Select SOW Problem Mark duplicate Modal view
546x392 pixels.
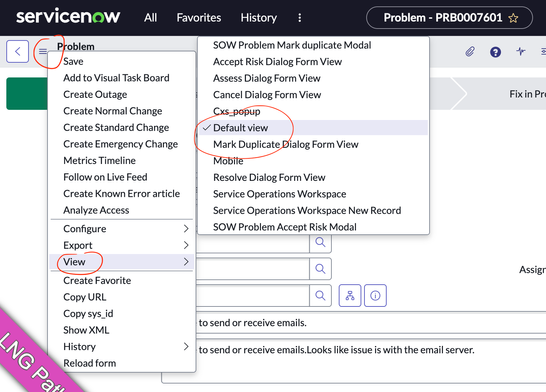click(x=313, y=45)
